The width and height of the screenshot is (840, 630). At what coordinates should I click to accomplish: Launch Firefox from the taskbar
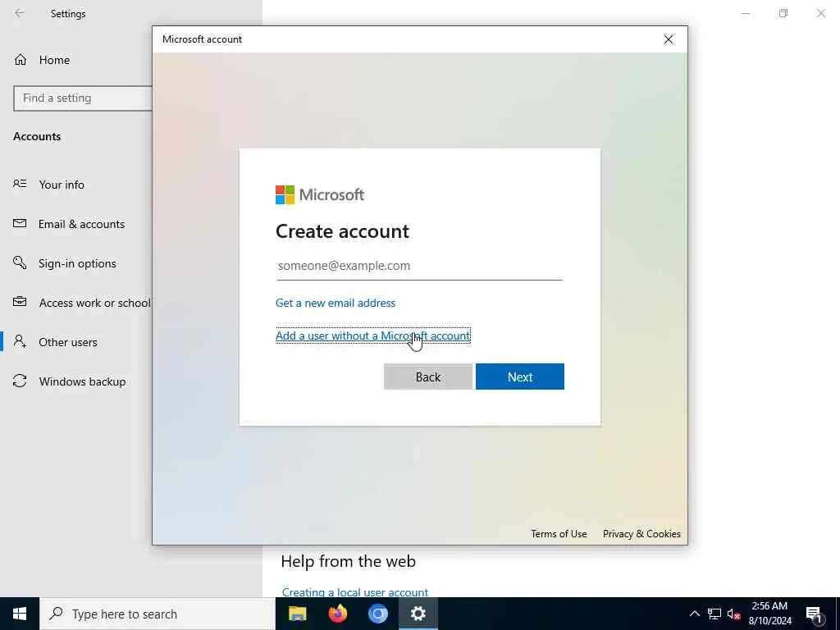tap(337, 614)
